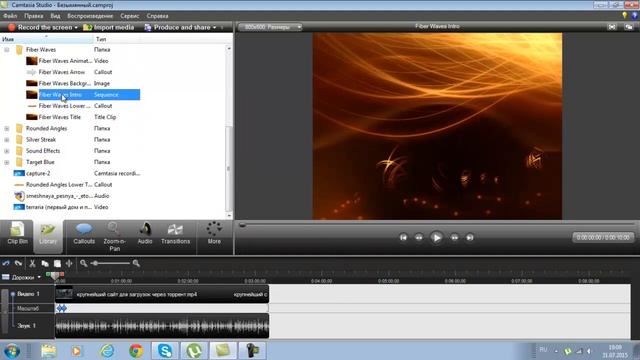The image size is (640, 360).
Task: Open the Callouts tool
Action: tap(84, 233)
